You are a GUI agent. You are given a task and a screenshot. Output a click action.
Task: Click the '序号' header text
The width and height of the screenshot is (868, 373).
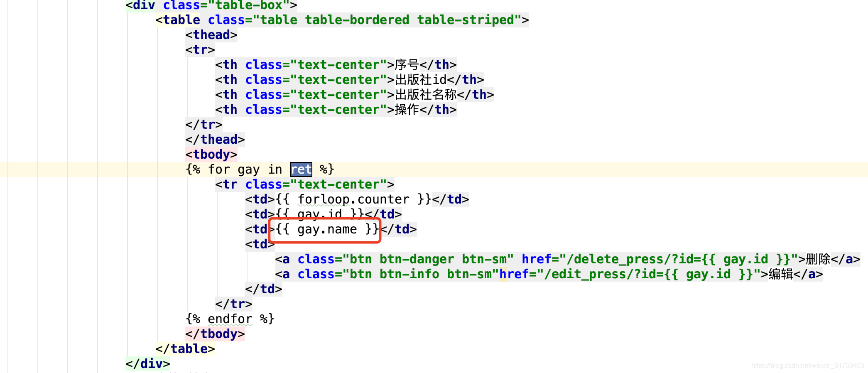(407, 65)
